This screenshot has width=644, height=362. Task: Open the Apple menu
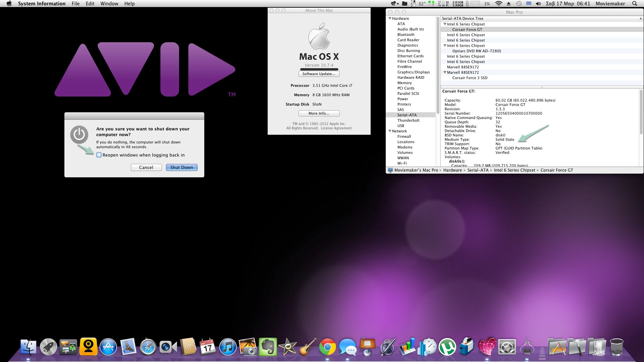tap(9, 4)
